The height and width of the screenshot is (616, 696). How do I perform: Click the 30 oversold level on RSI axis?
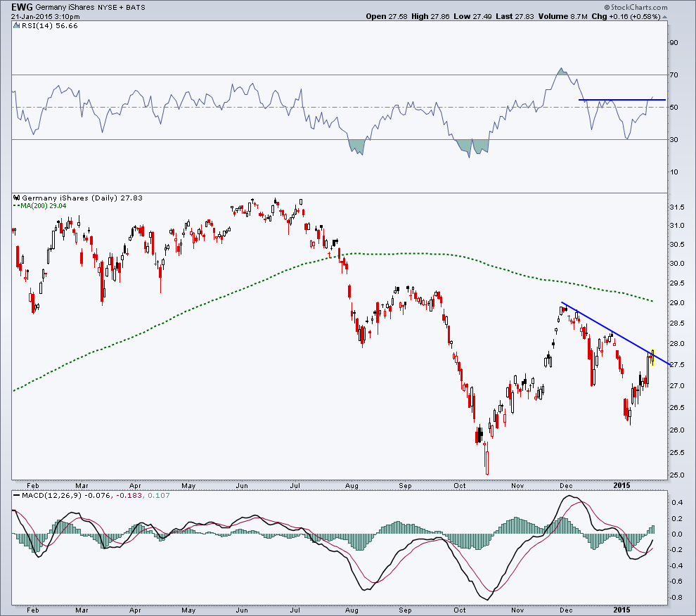(x=674, y=139)
